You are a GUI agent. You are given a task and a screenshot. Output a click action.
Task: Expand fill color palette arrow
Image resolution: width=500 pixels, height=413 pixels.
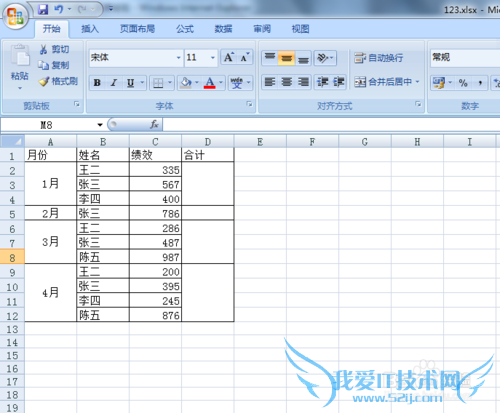coord(197,82)
